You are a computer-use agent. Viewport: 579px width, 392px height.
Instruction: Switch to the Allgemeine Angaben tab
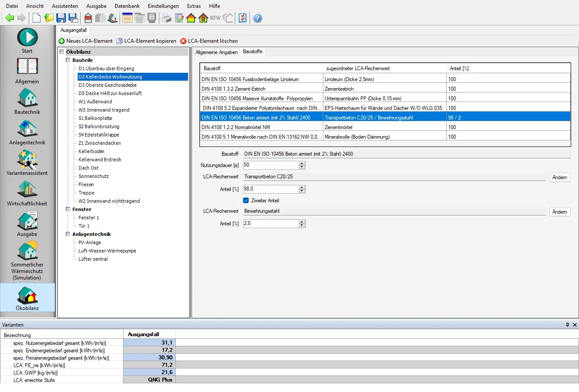click(216, 52)
